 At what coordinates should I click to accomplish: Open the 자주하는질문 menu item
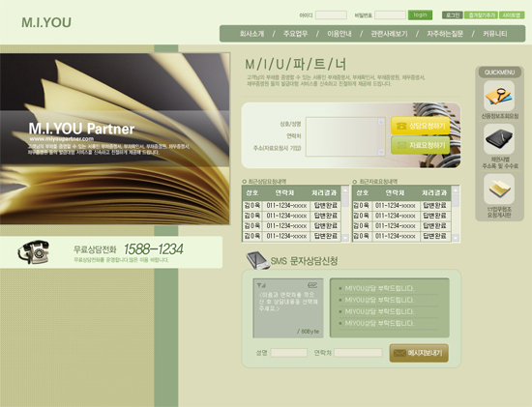tap(445, 34)
